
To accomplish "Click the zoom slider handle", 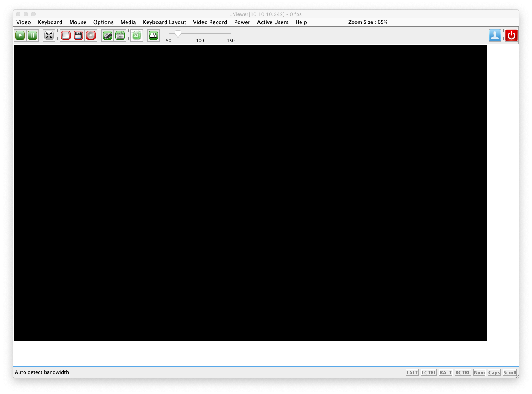I will pos(178,33).
